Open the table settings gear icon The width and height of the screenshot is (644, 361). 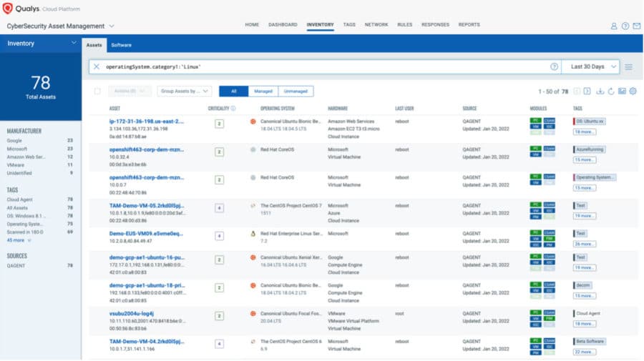(x=633, y=92)
